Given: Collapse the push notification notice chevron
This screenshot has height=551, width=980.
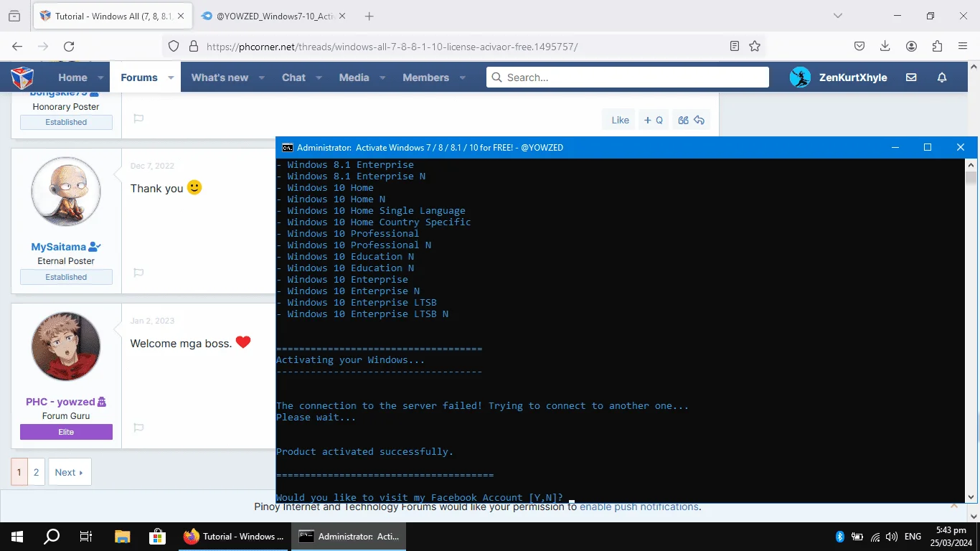Looking at the screenshot, I should pyautogui.click(x=954, y=506).
